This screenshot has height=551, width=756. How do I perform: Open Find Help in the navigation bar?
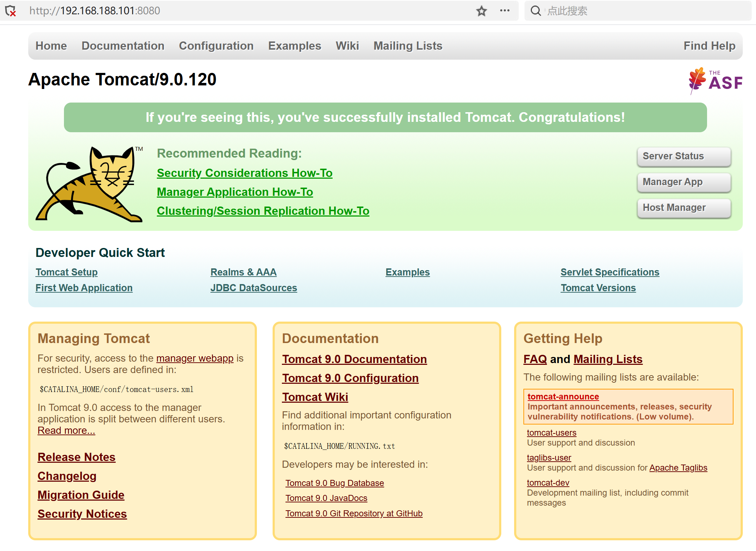709,46
